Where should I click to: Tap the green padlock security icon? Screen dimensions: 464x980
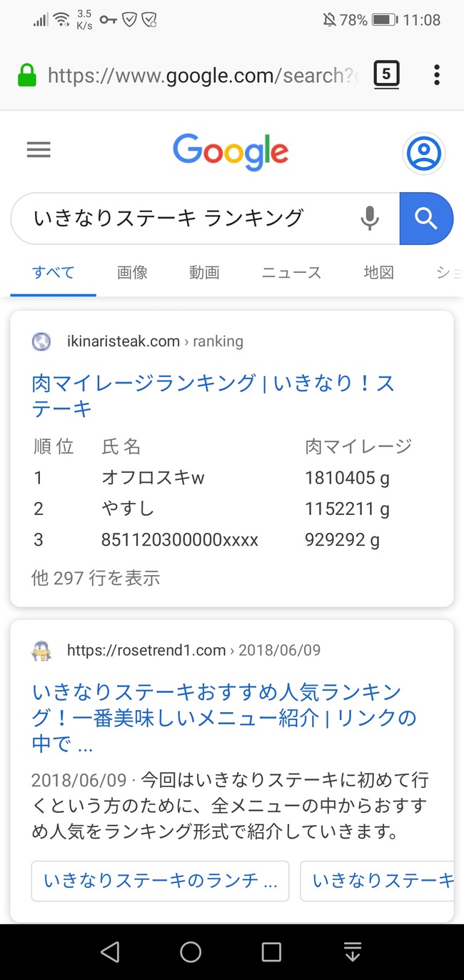27,74
